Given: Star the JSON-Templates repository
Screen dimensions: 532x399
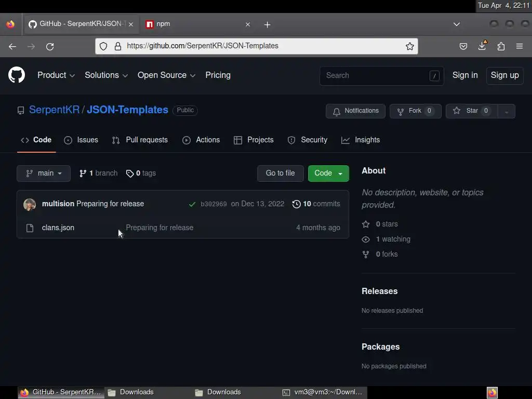Looking at the screenshot, I should 472,111.
